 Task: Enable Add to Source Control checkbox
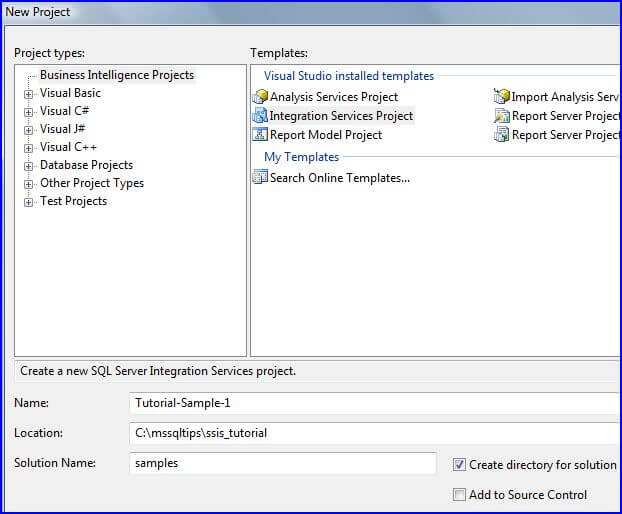pos(459,495)
